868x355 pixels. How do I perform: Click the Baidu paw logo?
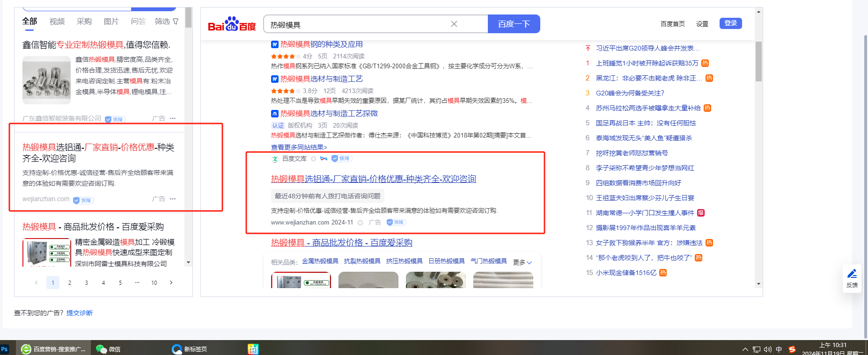(x=232, y=24)
